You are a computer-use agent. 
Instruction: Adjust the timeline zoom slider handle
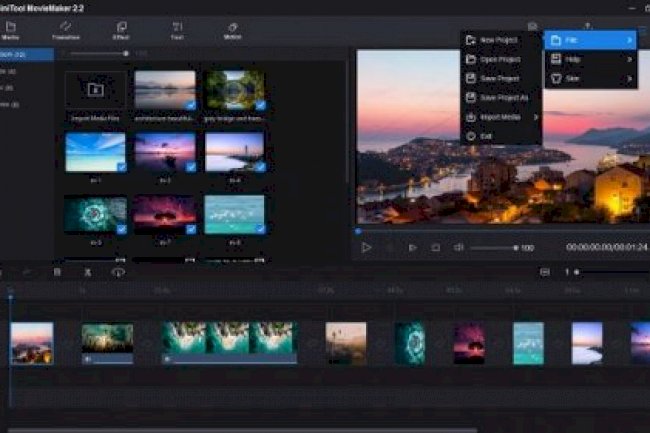(x=577, y=272)
